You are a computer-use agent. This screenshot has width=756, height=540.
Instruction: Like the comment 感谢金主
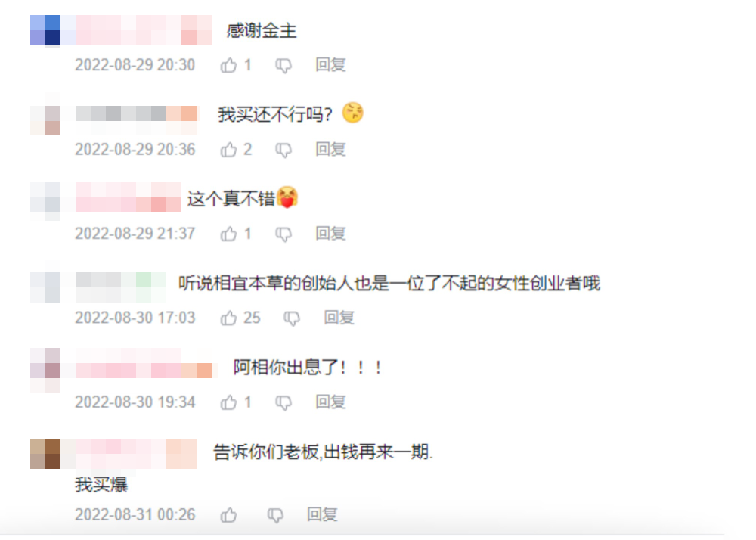228,65
